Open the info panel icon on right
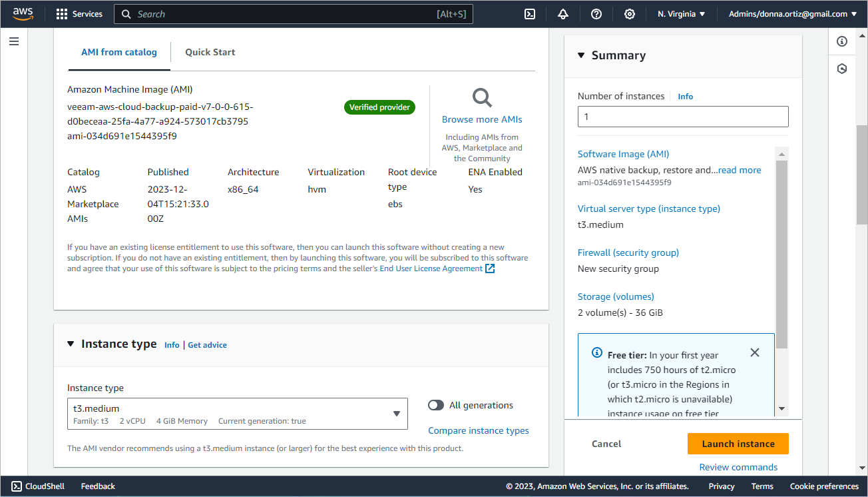The image size is (868, 497). click(x=842, y=41)
